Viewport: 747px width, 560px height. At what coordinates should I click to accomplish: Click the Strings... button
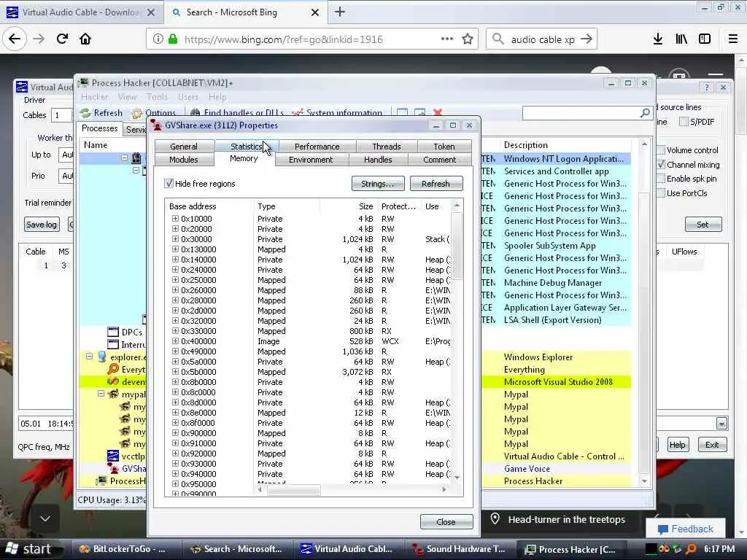378,183
